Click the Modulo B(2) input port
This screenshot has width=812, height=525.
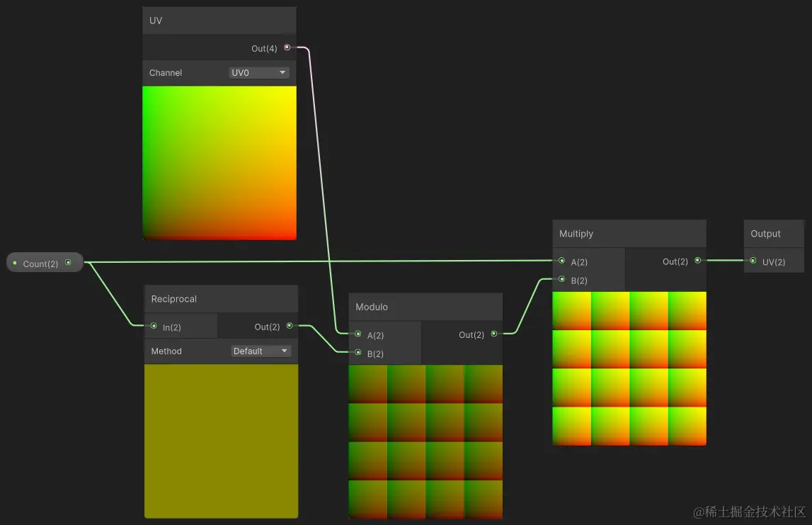[x=358, y=352]
